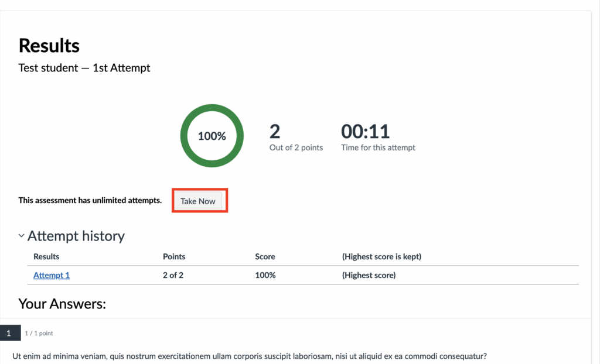Screen dimensions: 600x364
Task: Click the 1 / 1 point label
Action: (39, 334)
